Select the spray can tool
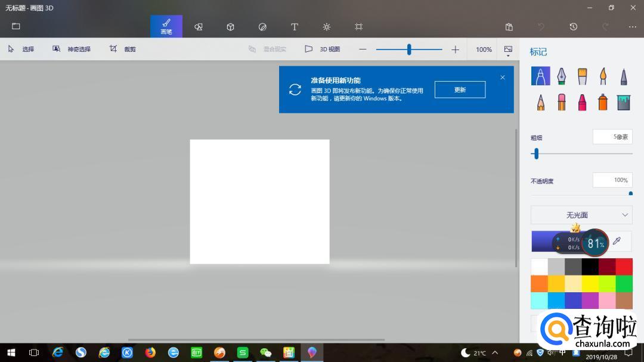The height and width of the screenshot is (362, 644). coord(603,102)
